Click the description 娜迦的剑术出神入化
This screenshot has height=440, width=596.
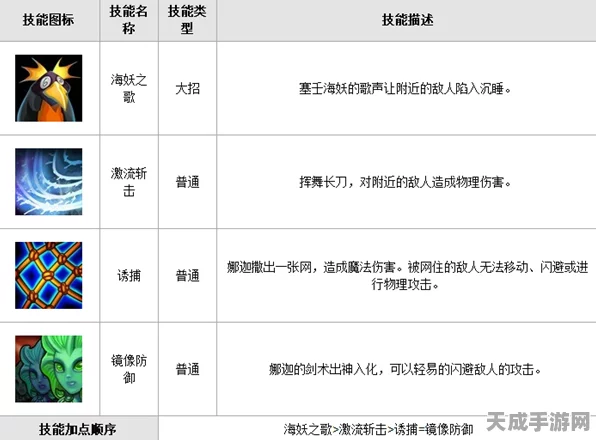click(x=405, y=369)
